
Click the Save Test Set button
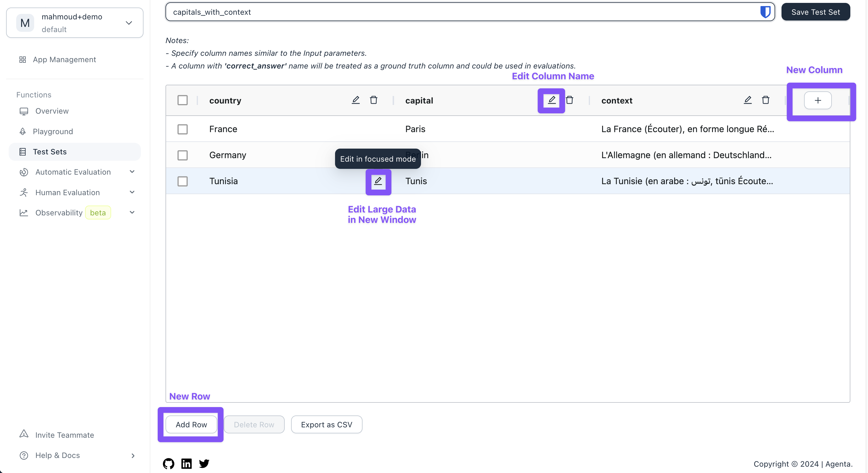(815, 12)
